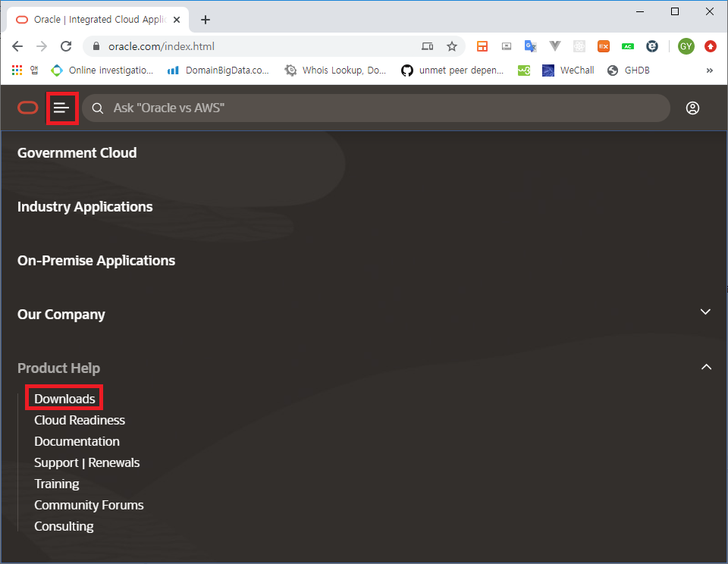The image size is (728, 564).
Task: Open a new browser tab
Action: 206,20
